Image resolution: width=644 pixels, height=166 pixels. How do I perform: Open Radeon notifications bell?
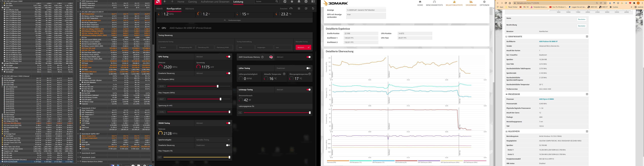(x=299, y=2)
